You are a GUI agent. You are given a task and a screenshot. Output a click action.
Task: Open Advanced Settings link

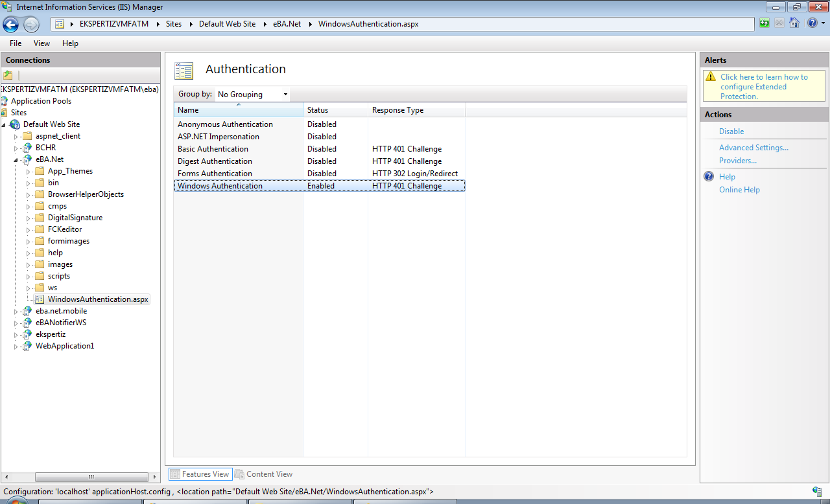coord(753,148)
